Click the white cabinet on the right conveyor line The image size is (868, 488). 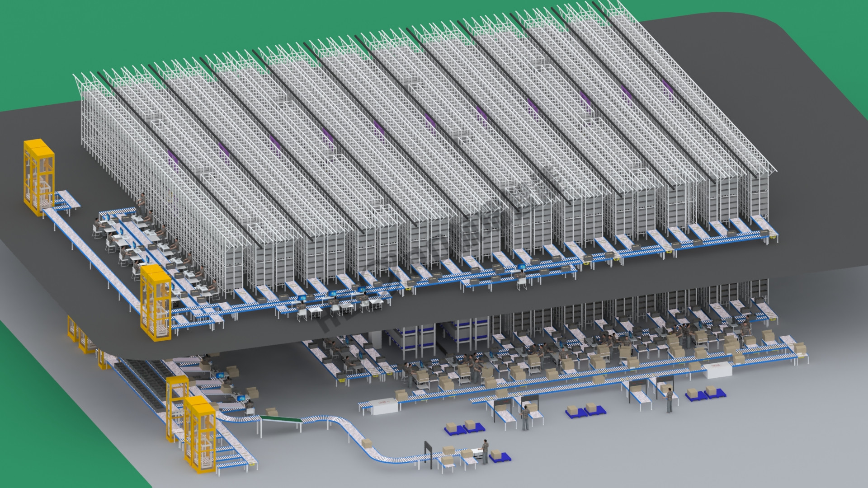(x=718, y=370)
